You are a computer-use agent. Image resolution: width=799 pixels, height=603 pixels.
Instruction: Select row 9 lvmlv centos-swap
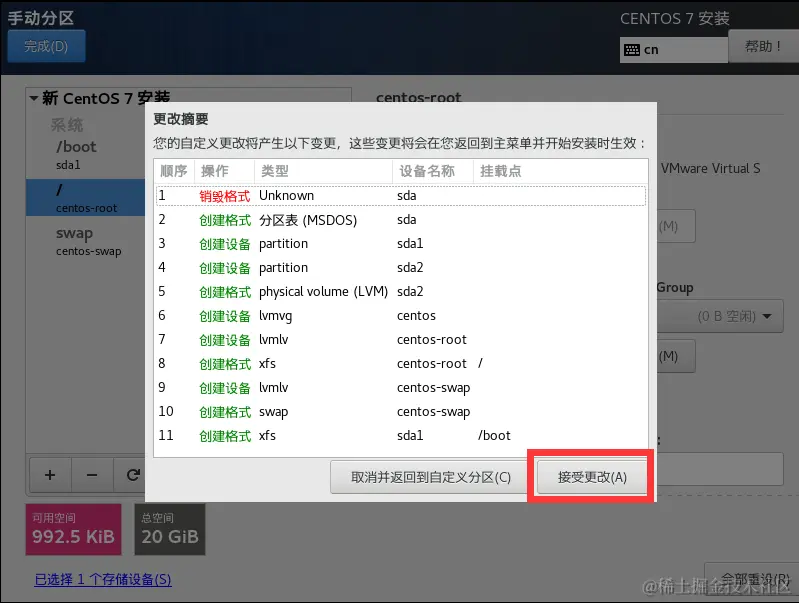(x=401, y=387)
